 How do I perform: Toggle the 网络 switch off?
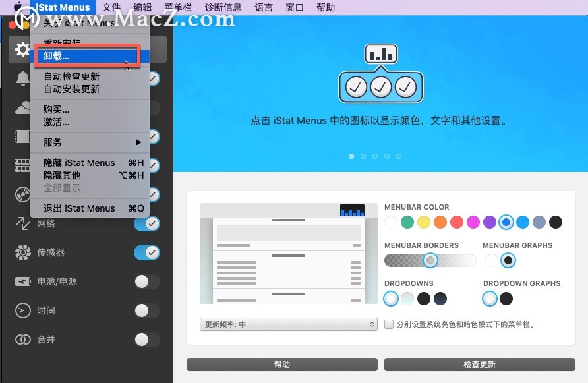coord(146,223)
